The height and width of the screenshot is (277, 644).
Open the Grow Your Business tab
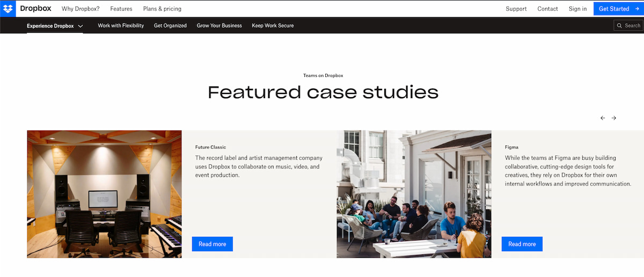click(219, 25)
